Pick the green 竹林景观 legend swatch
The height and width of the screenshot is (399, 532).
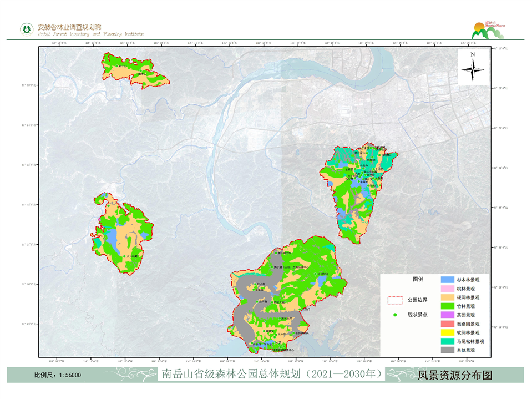tap(447, 306)
